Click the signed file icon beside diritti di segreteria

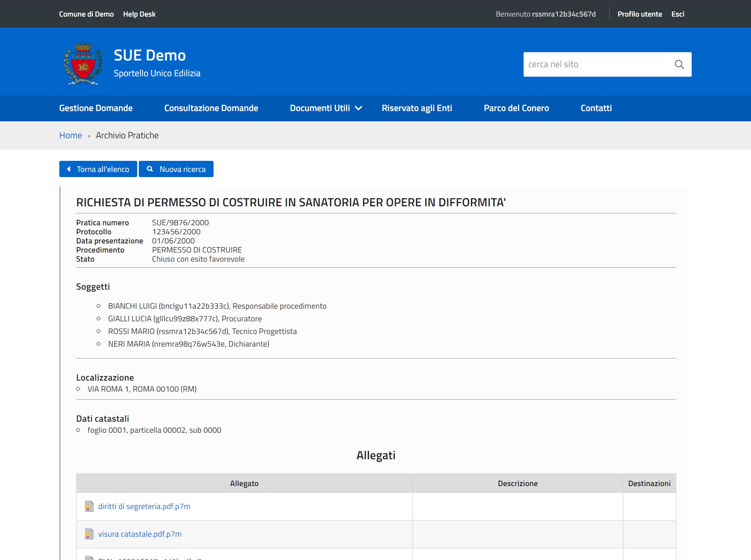click(x=89, y=506)
